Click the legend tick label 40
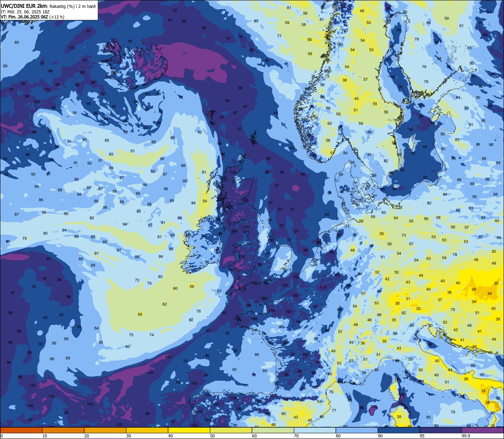This screenshot has width=504, height=439. pyautogui.click(x=170, y=436)
